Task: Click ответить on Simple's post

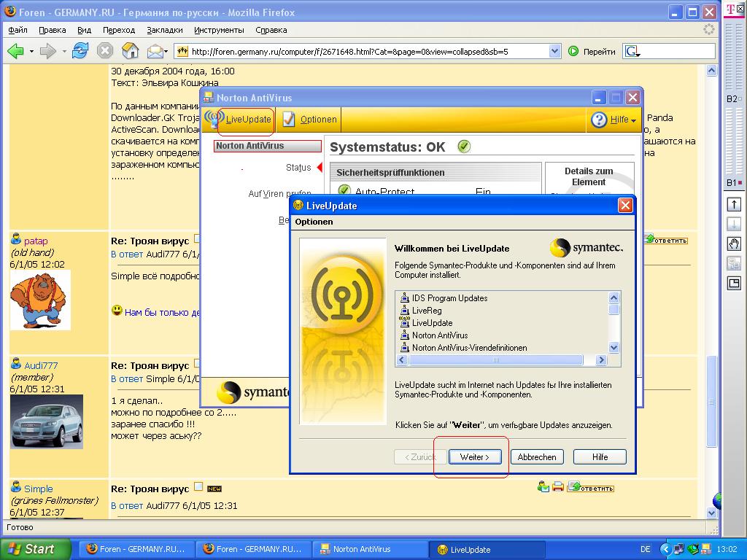Action: [x=591, y=487]
